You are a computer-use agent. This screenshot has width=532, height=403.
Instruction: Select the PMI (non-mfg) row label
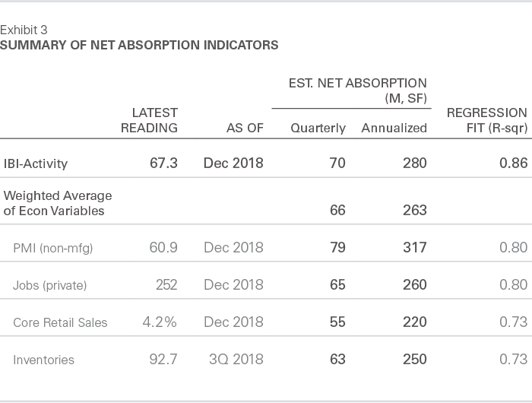point(53,247)
